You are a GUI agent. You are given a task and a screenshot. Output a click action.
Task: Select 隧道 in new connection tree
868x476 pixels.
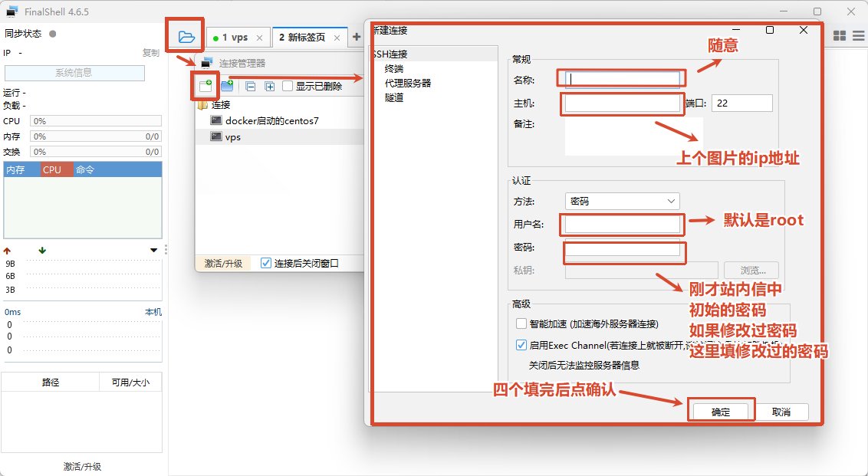(x=394, y=97)
